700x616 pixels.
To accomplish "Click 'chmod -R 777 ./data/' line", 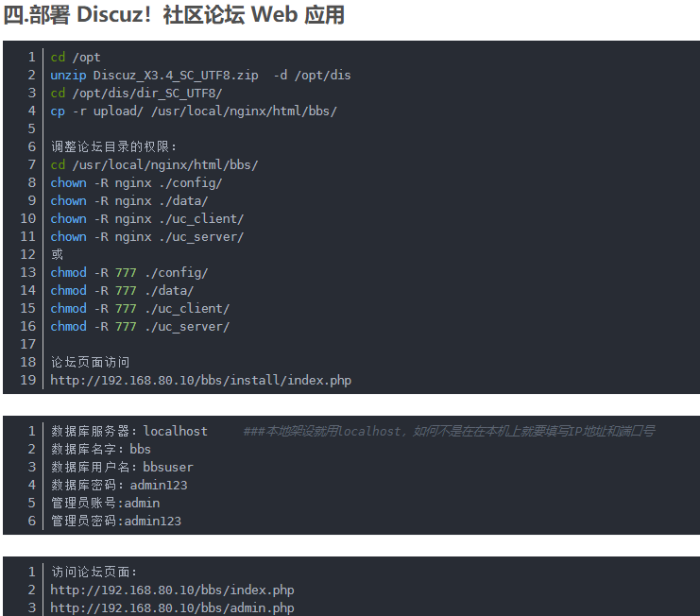I will [122, 290].
